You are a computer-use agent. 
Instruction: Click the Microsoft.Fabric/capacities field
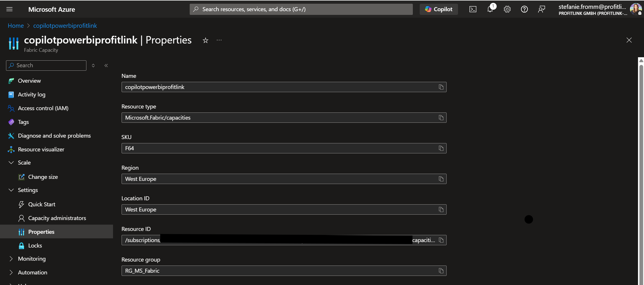(x=284, y=118)
